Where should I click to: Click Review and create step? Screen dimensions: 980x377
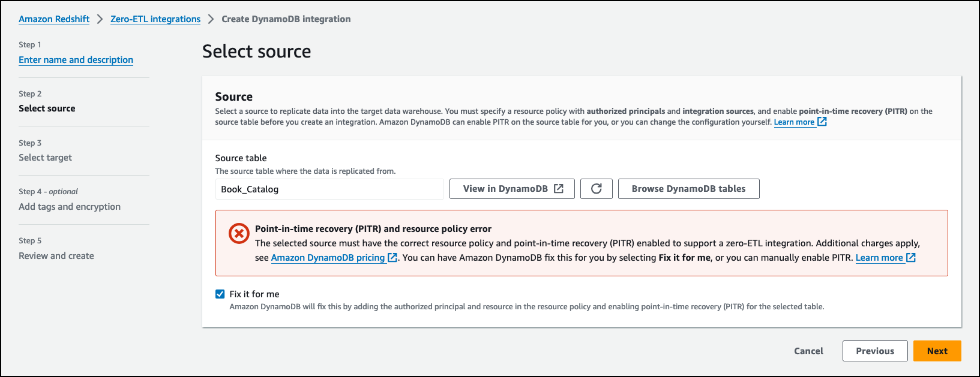pyautogui.click(x=56, y=256)
